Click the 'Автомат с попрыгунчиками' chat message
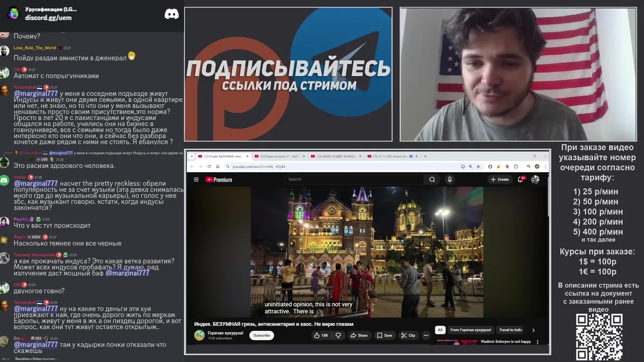Image resolution: width=644 pixels, height=362 pixels. pos(56,76)
